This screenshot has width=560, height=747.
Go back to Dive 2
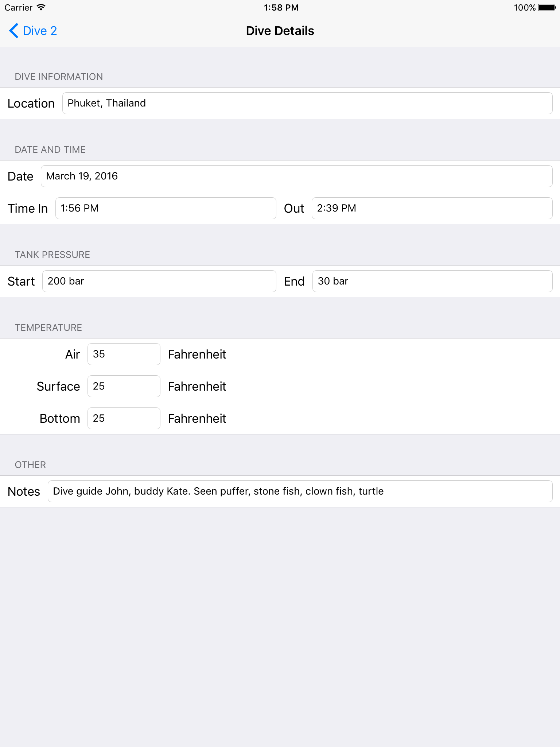39,31
